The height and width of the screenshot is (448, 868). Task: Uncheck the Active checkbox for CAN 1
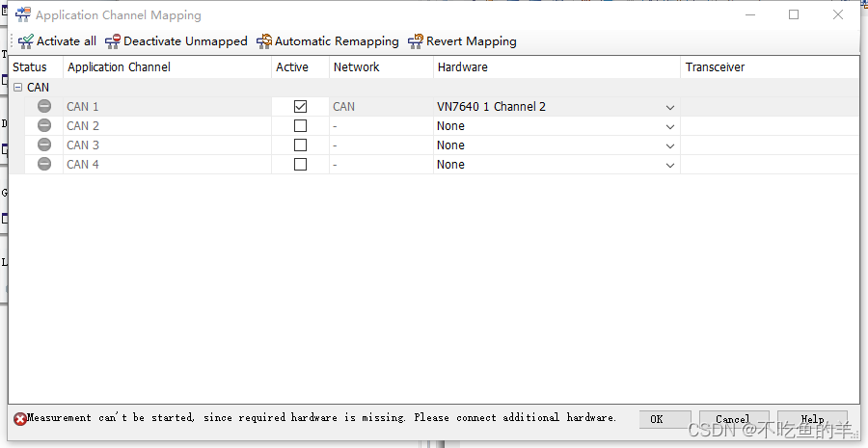pos(300,106)
